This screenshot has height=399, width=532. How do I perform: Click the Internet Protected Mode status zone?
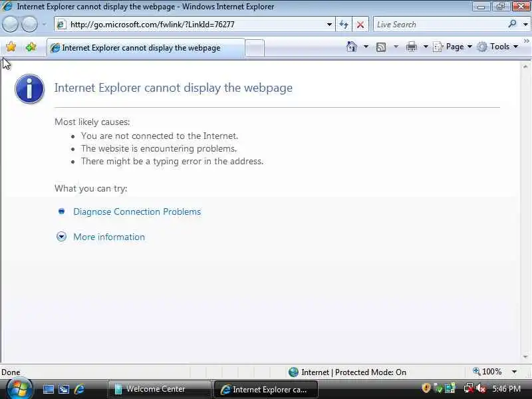[347, 372]
